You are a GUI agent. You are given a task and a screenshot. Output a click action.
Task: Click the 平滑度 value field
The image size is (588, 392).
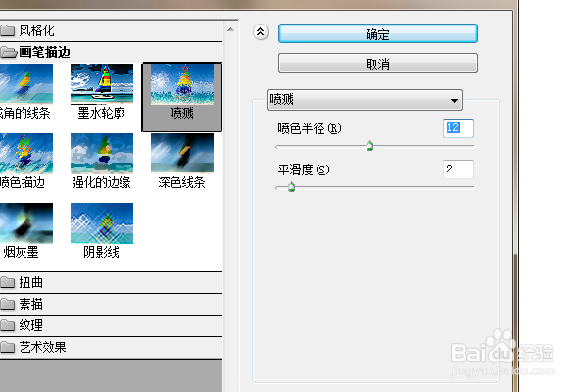pos(459,170)
